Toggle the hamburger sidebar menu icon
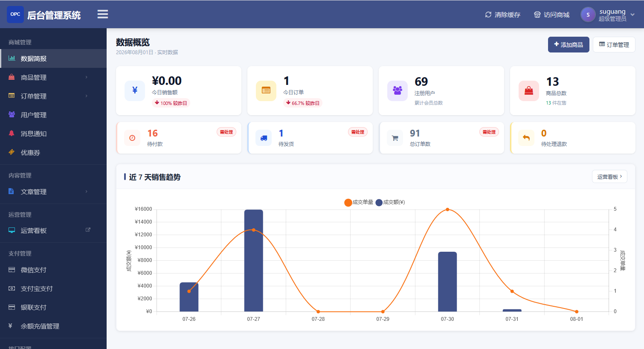The width and height of the screenshot is (644, 349). pyautogui.click(x=102, y=14)
